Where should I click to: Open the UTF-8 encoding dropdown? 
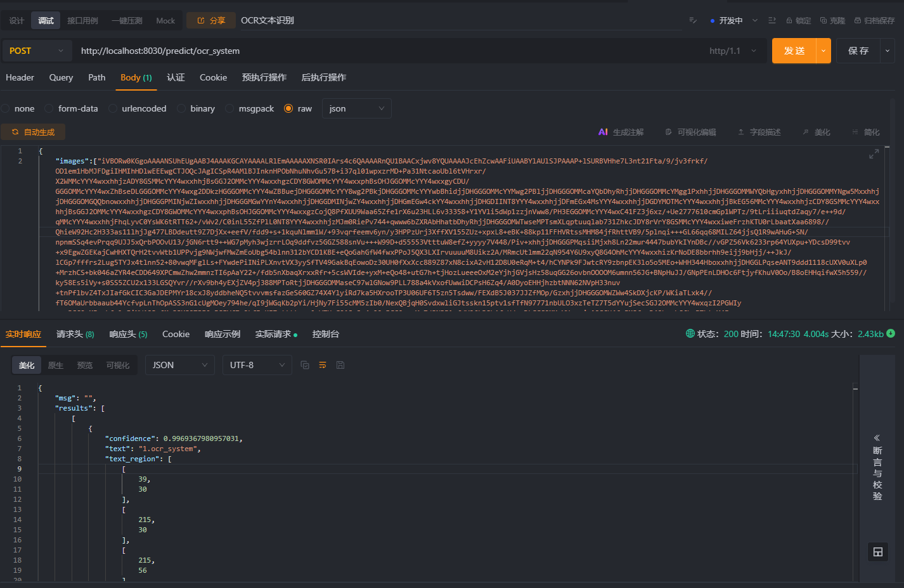pos(257,365)
